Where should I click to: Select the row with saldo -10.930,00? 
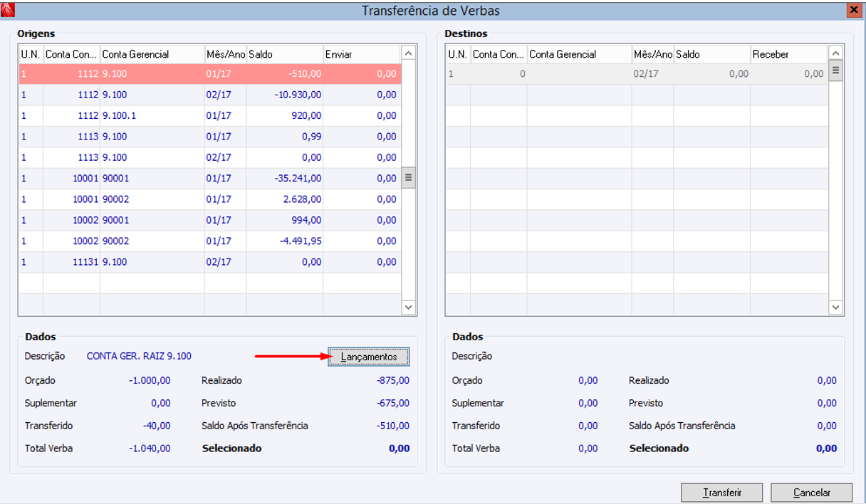pos(210,95)
